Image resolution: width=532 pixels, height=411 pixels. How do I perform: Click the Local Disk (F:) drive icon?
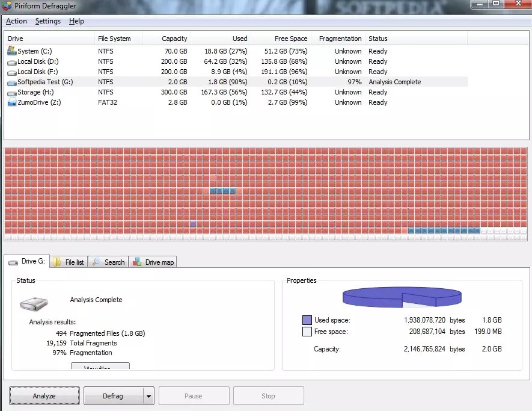[x=12, y=73]
